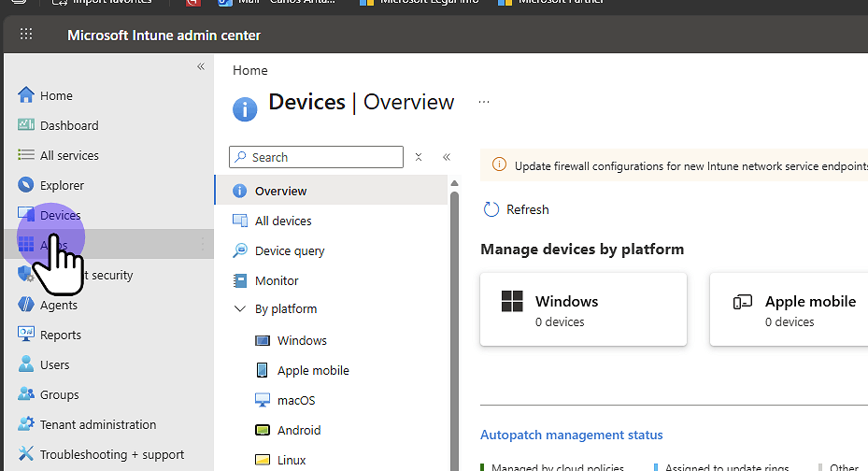Click the Home breadcrumb link
Viewport: 868px width, 471px height.
tap(250, 70)
